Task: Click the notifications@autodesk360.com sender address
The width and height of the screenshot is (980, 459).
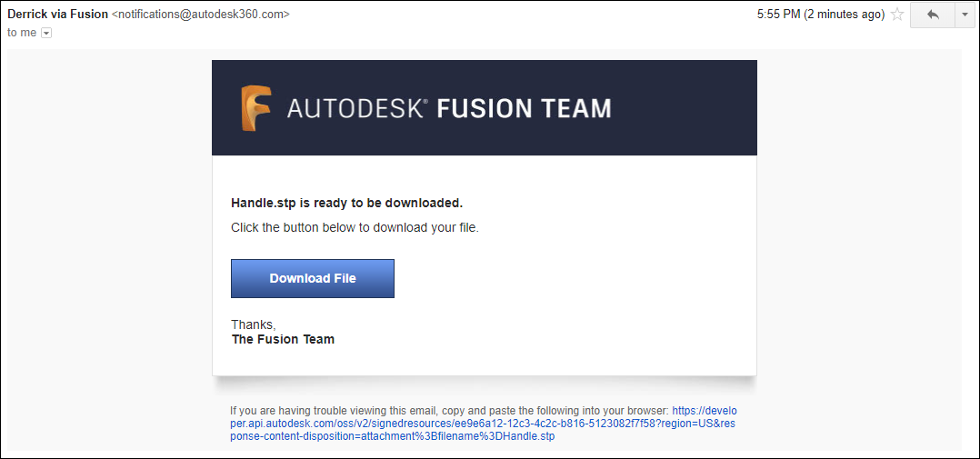Action: 201,15
